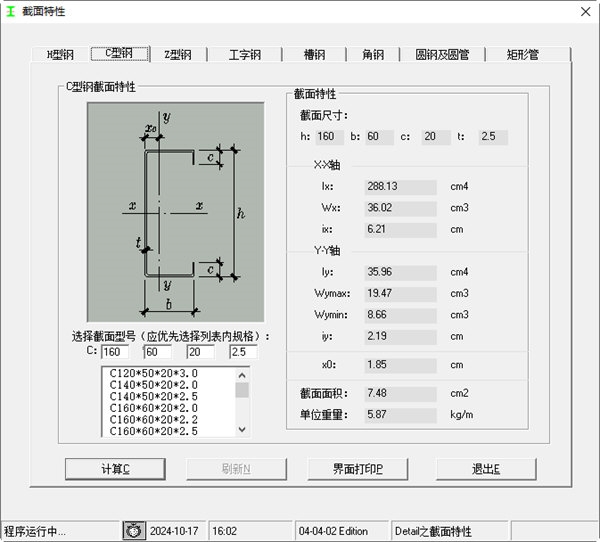This screenshot has height=542, width=600.
Task: Select C120*50*20*3.0 in the list
Action: point(153,373)
